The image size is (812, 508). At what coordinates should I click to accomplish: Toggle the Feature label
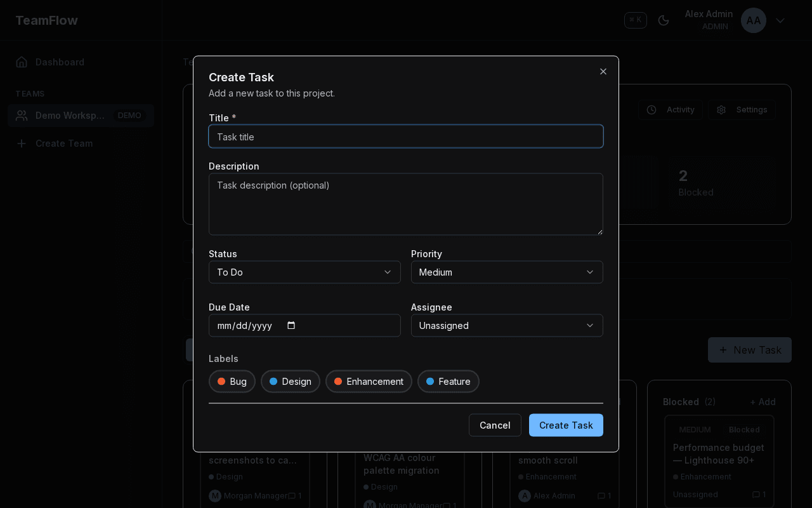pos(448,381)
